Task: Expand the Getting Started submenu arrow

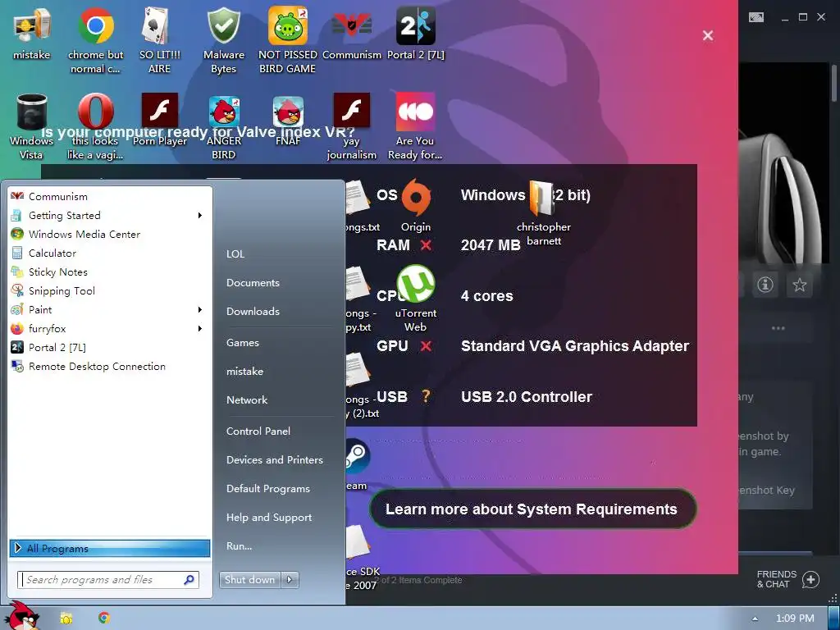Action: pos(200,216)
